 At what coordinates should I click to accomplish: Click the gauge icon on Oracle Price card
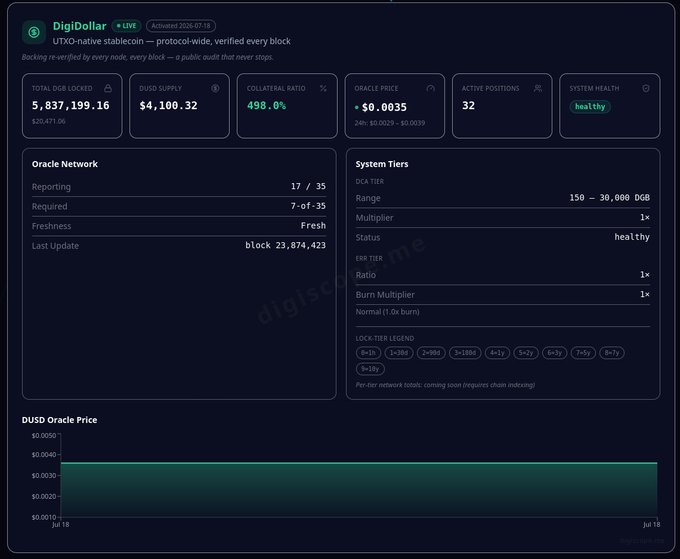point(430,88)
